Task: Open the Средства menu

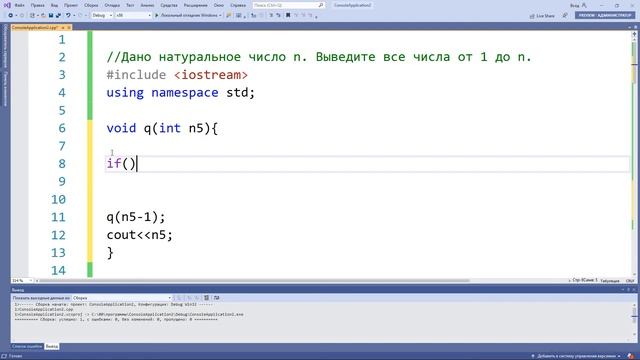Action: [x=169, y=5]
